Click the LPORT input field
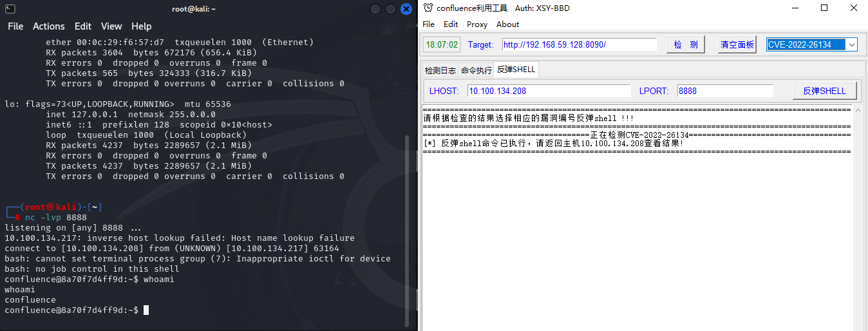868x331 pixels. [x=725, y=91]
